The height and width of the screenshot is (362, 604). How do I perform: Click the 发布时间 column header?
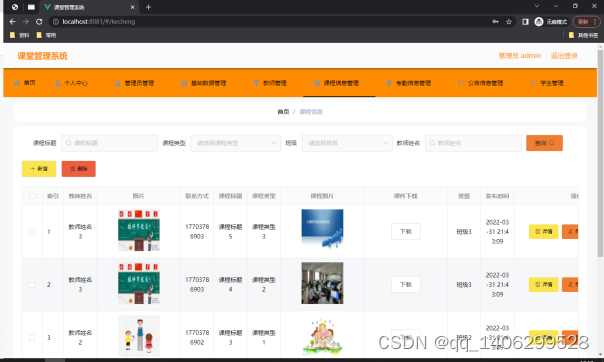[x=497, y=196]
